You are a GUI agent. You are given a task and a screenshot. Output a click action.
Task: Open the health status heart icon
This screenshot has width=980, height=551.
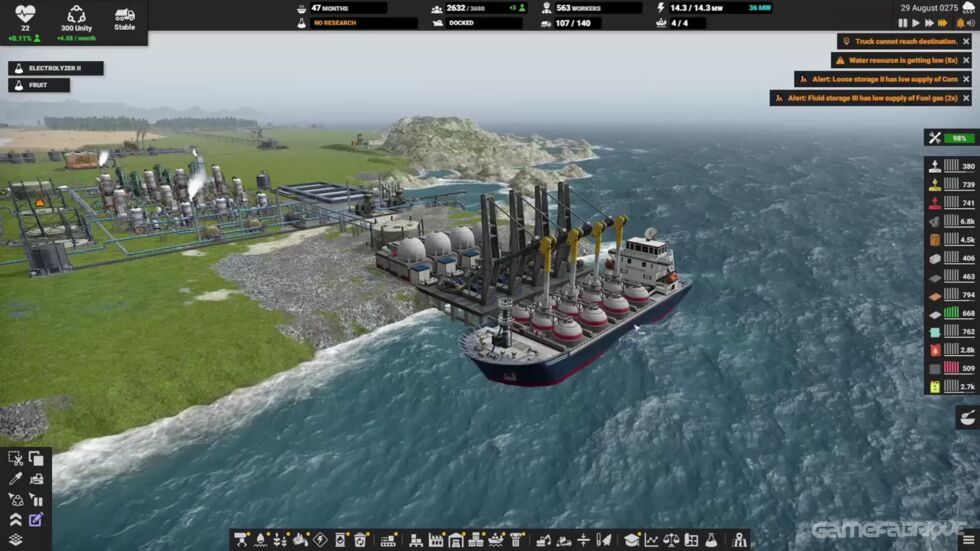[25, 14]
